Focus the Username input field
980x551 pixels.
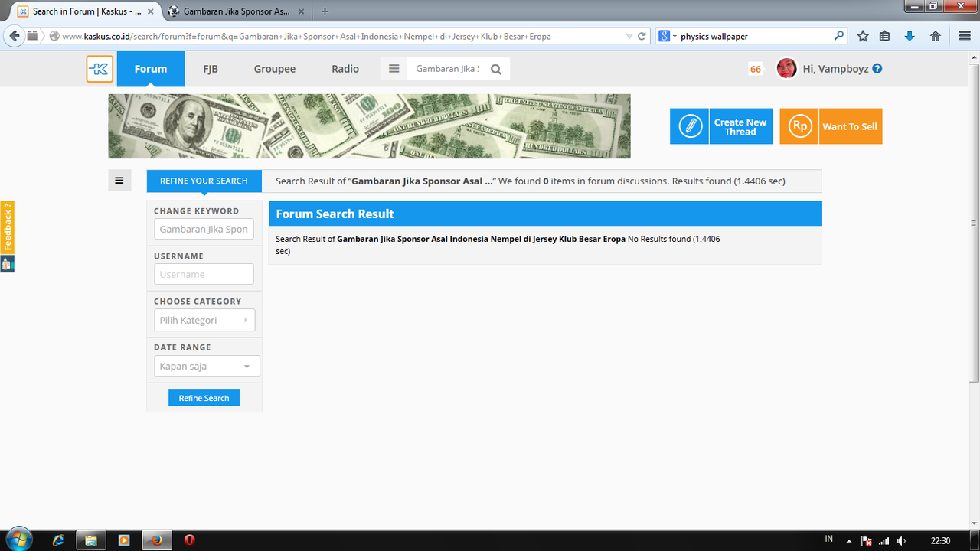(x=204, y=274)
